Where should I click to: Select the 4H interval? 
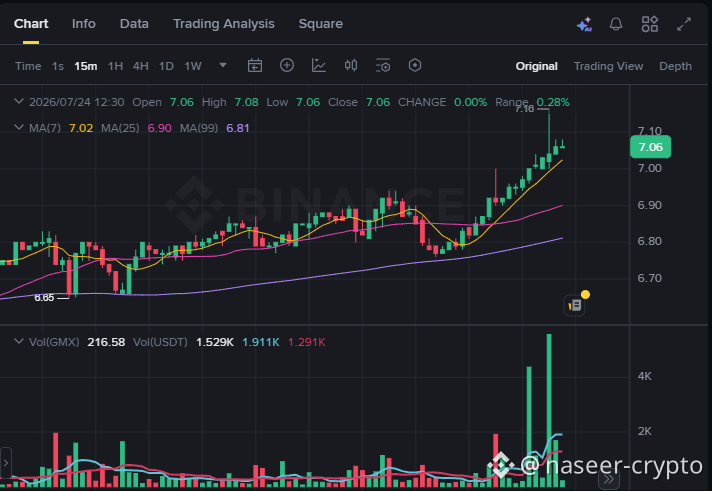coord(141,66)
